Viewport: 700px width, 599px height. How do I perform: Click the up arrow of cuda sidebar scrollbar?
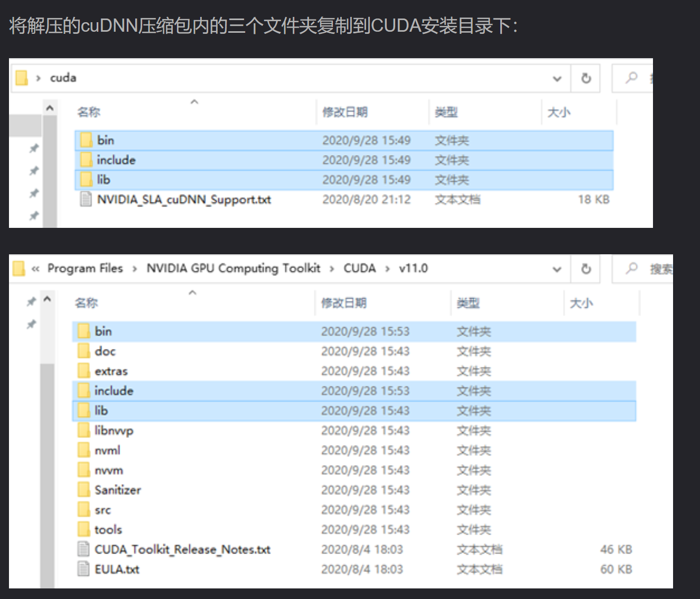[50, 108]
